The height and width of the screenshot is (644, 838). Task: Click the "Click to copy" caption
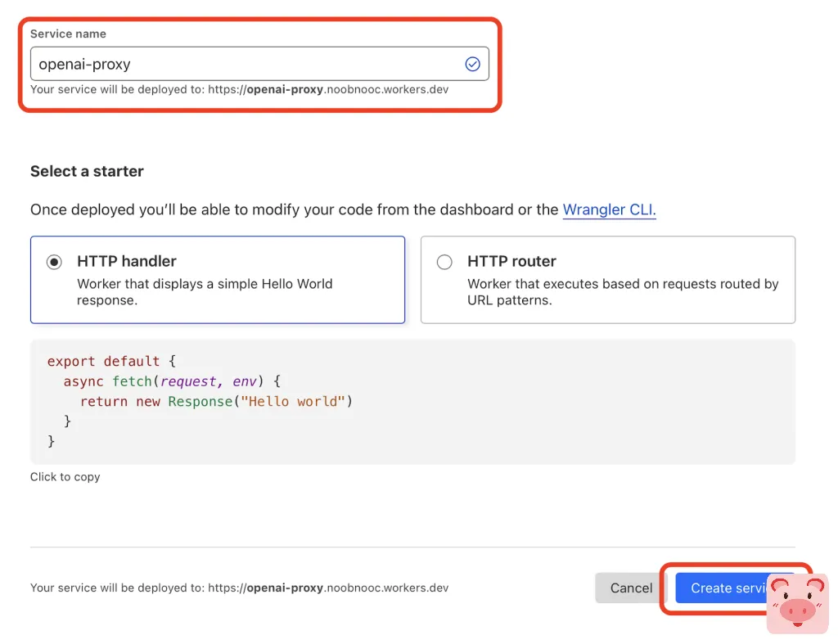coord(65,476)
